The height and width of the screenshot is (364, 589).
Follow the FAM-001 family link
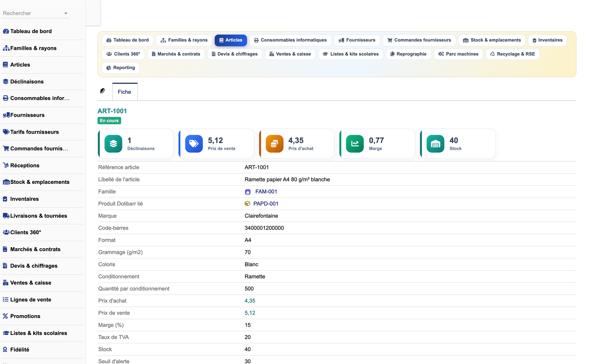tap(266, 192)
